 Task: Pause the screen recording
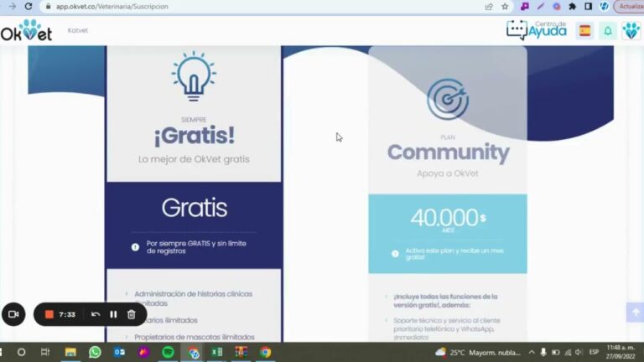click(113, 314)
